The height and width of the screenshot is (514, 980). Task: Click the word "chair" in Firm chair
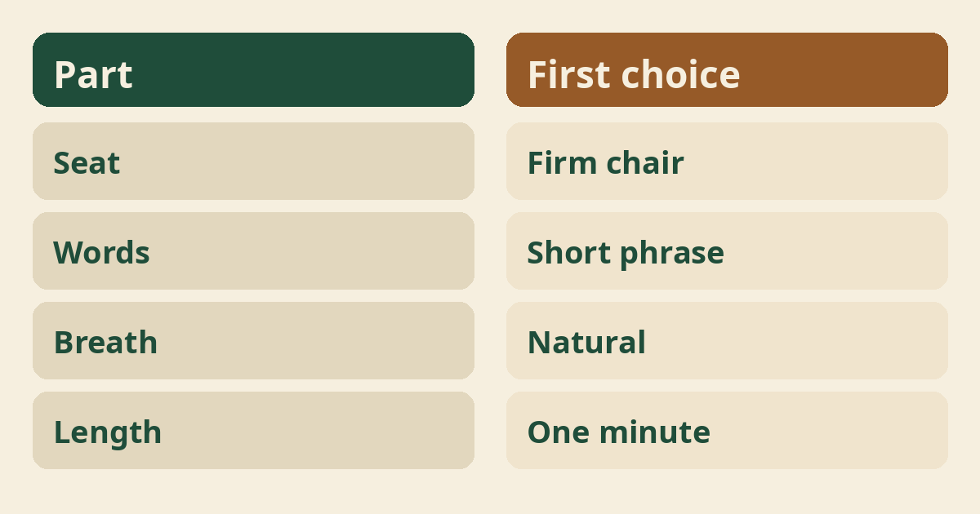[x=645, y=163]
